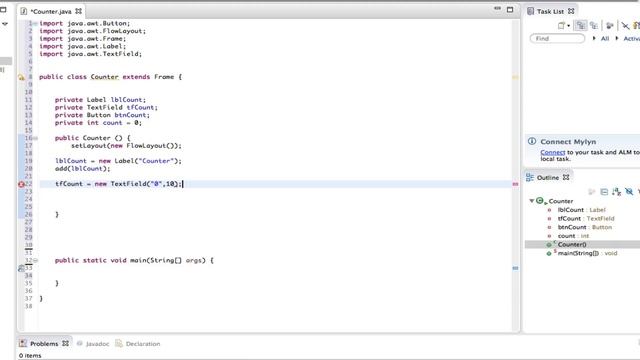The height and width of the screenshot is (360, 640).
Task: Click add(lblCount) on line 20
Action: (83, 169)
